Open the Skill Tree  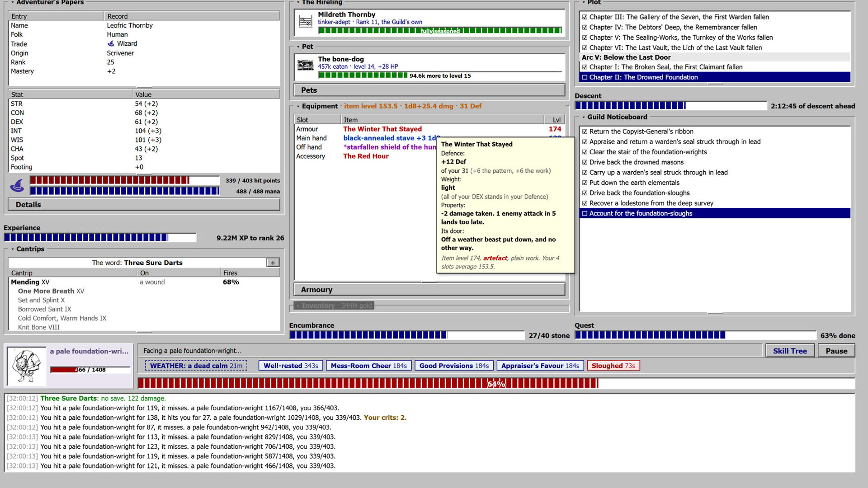tap(790, 351)
